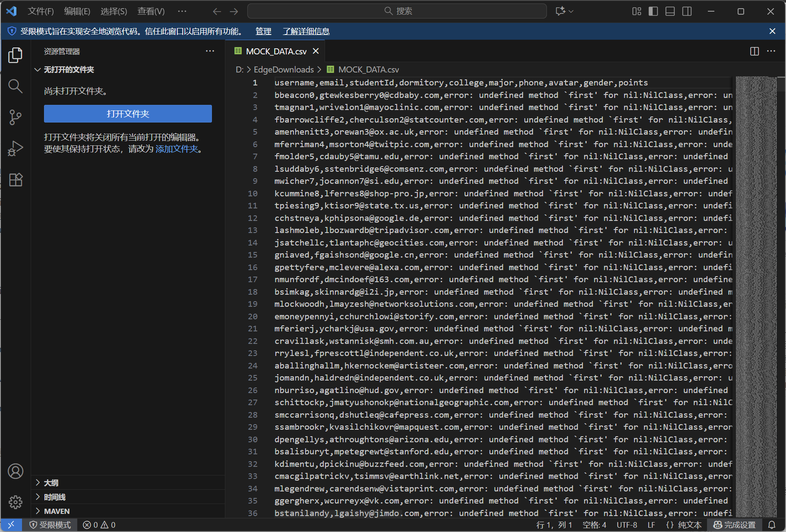
Task: Open the Explorer view in activity bar
Action: 16,55
